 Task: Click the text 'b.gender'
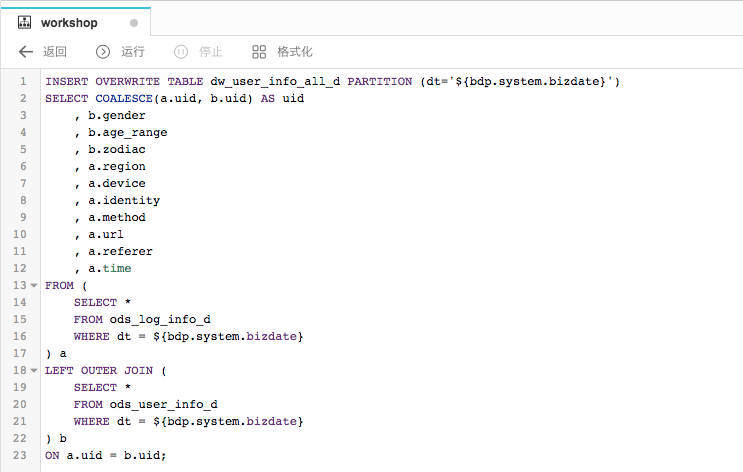coord(117,116)
